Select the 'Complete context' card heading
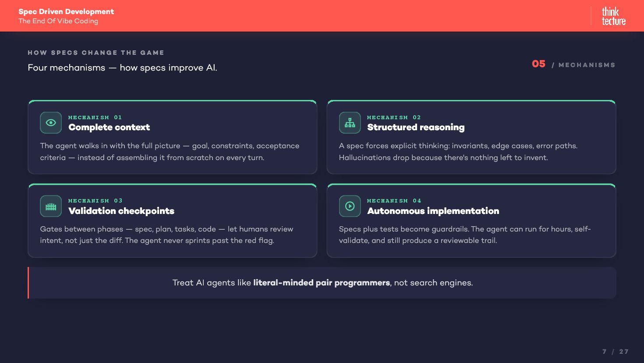This screenshot has height=363, width=644. (x=109, y=128)
